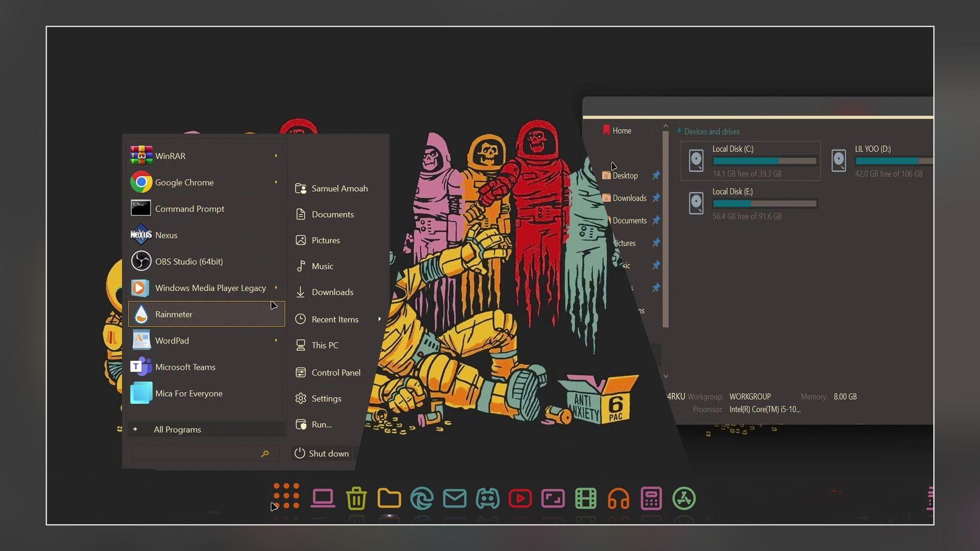Click LIL YOO (D:) usage bar

pos(894,161)
